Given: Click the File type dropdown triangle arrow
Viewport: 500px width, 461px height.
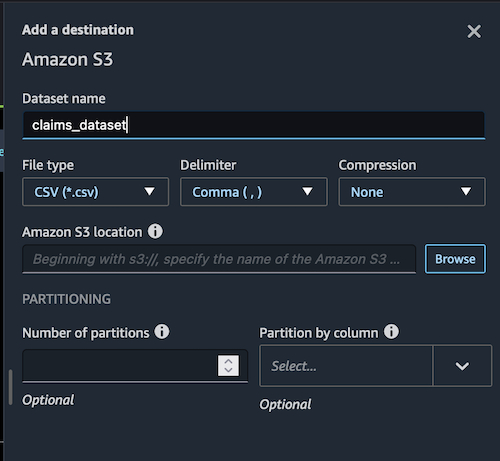Looking at the screenshot, I should pos(149,191).
